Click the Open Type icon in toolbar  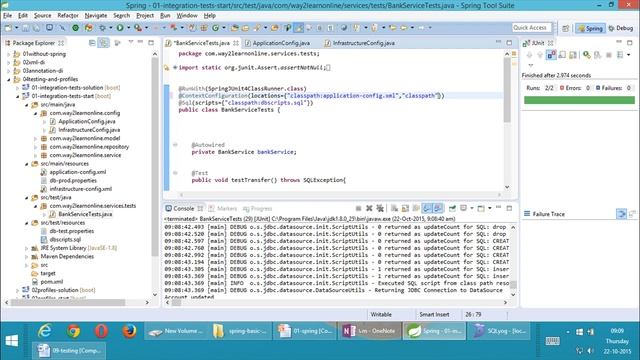click(234, 28)
